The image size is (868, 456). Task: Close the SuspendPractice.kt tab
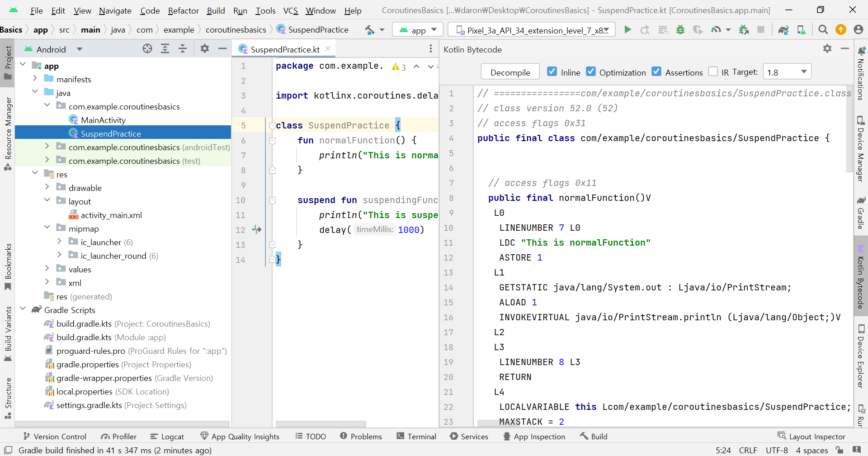point(328,49)
